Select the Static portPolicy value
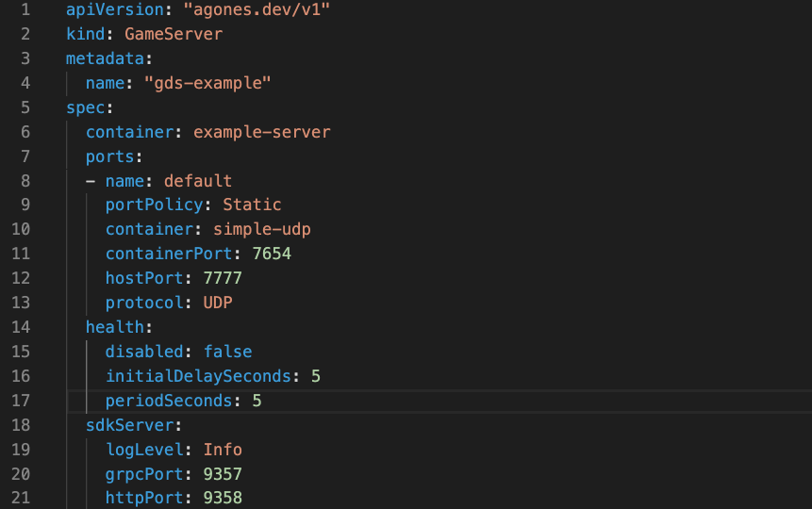Screen dimensions: 812x509 [252, 205]
